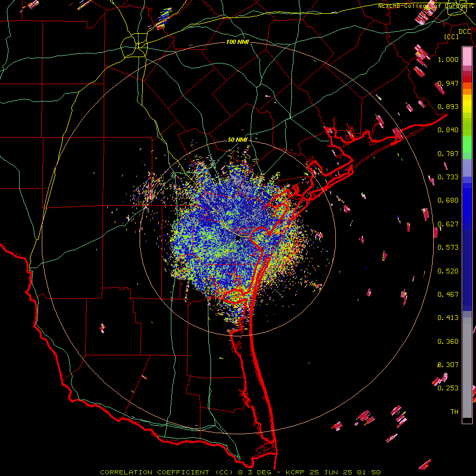The height and width of the screenshot is (476, 476).
Task: Click the "0.467" color scale value
Action: click(448, 295)
